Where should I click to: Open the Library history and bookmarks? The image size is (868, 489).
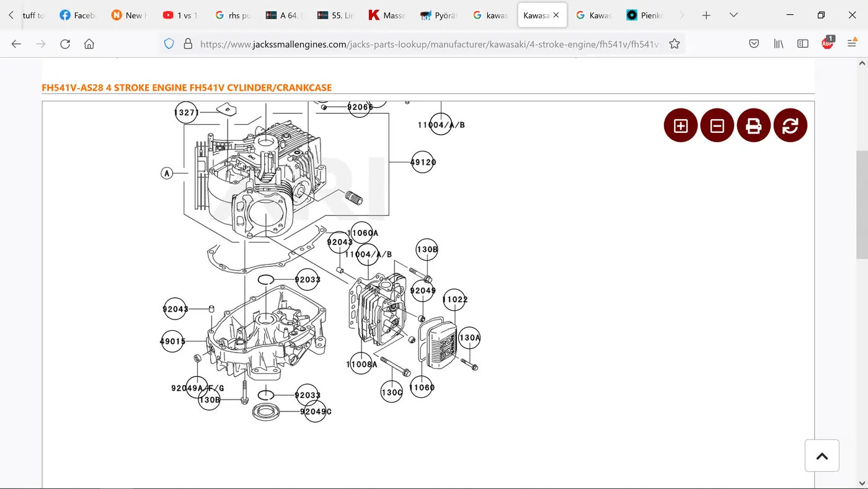tap(779, 43)
